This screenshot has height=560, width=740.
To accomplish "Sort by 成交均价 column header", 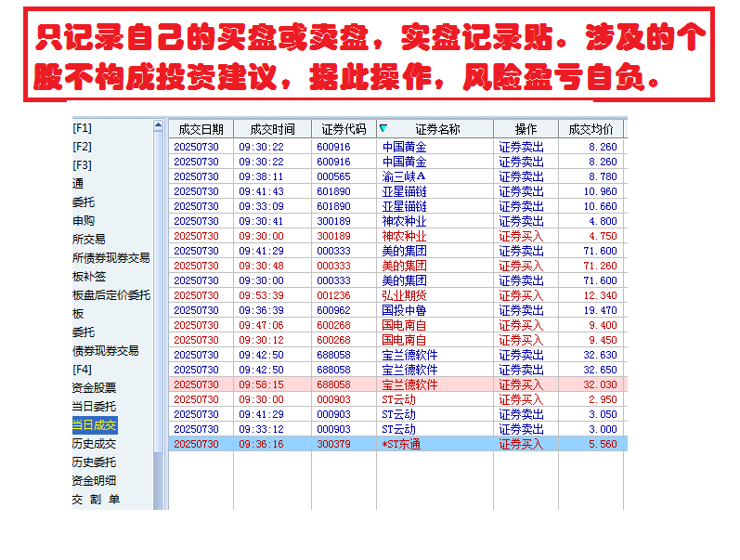I will 591,129.
